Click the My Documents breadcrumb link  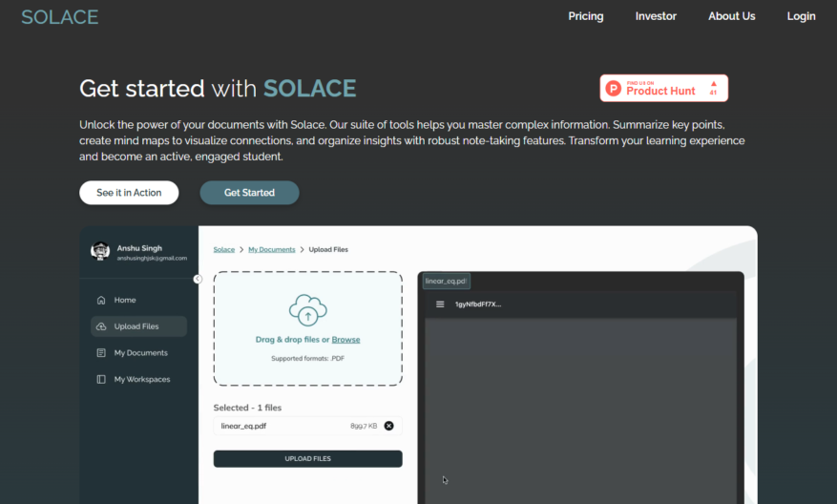point(272,249)
